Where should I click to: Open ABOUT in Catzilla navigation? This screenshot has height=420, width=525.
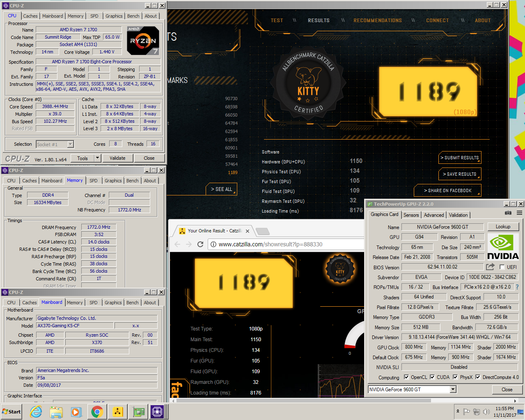[x=483, y=21]
